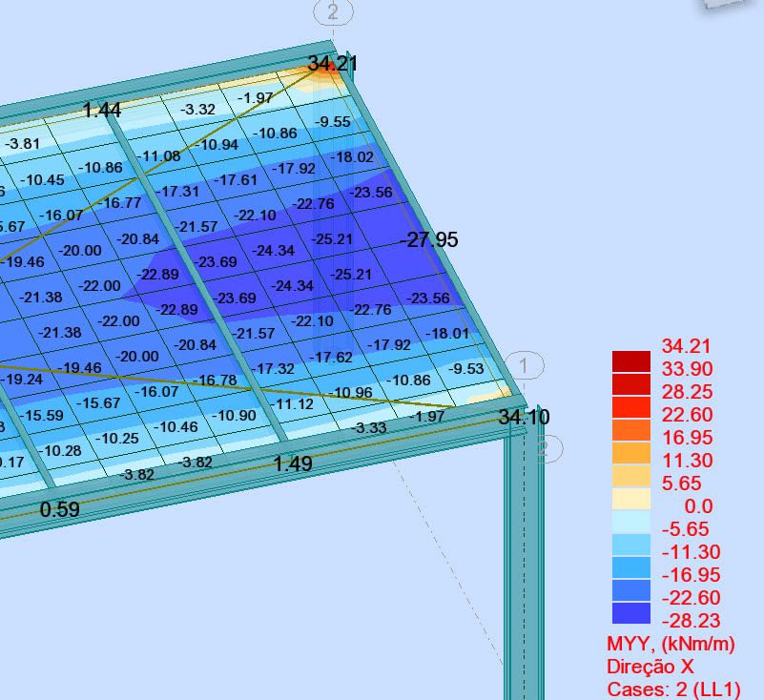Select the -16.78 panel value
Viewport: 764px width, 700px height.
point(215,380)
